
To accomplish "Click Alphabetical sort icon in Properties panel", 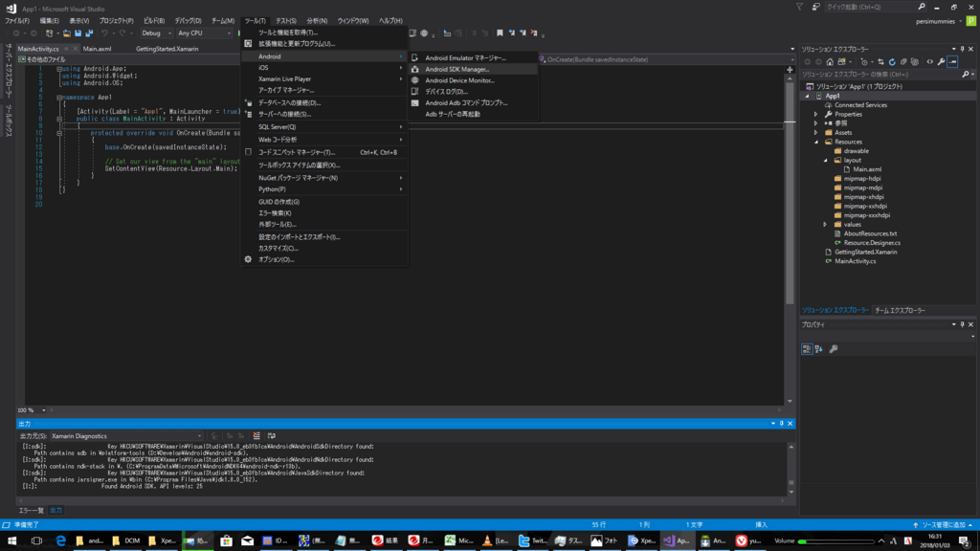I will (819, 349).
